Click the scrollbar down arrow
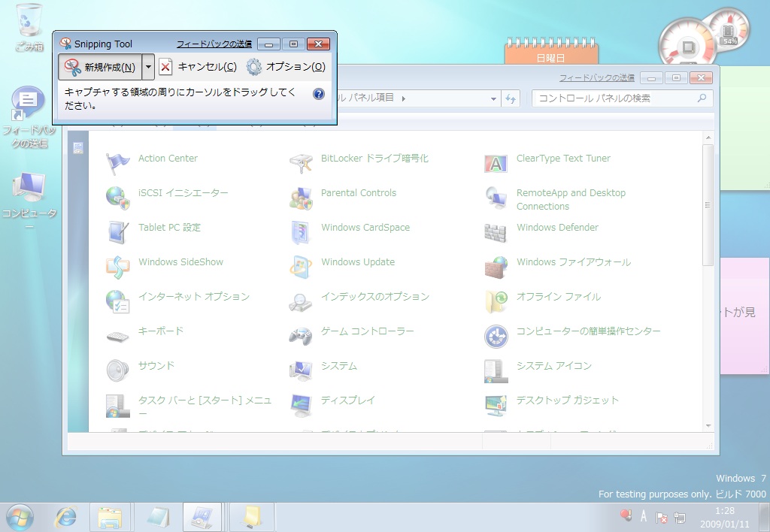The image size is (770, 532). [x=708, y=425]
